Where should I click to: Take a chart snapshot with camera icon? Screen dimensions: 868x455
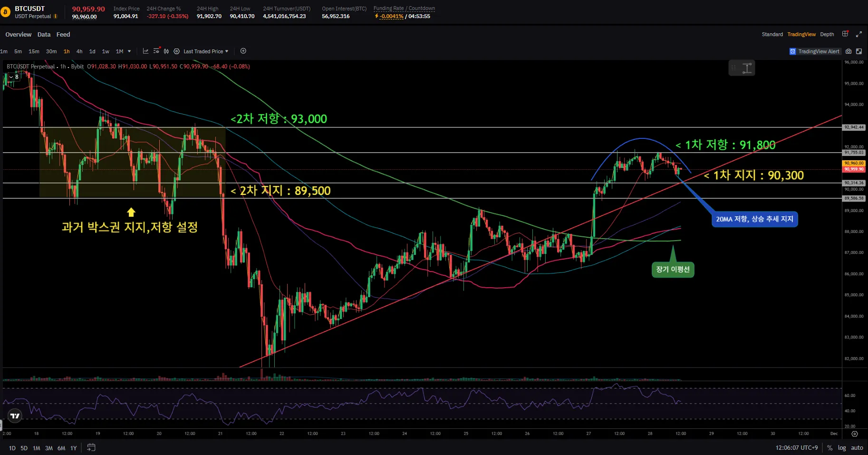click(849, 51)
